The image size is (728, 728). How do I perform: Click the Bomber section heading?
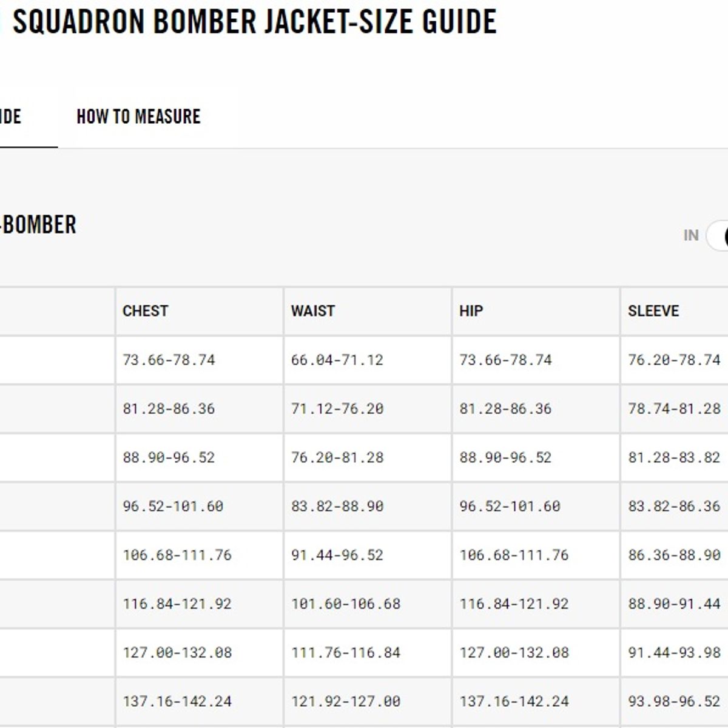tap(38, 225)
